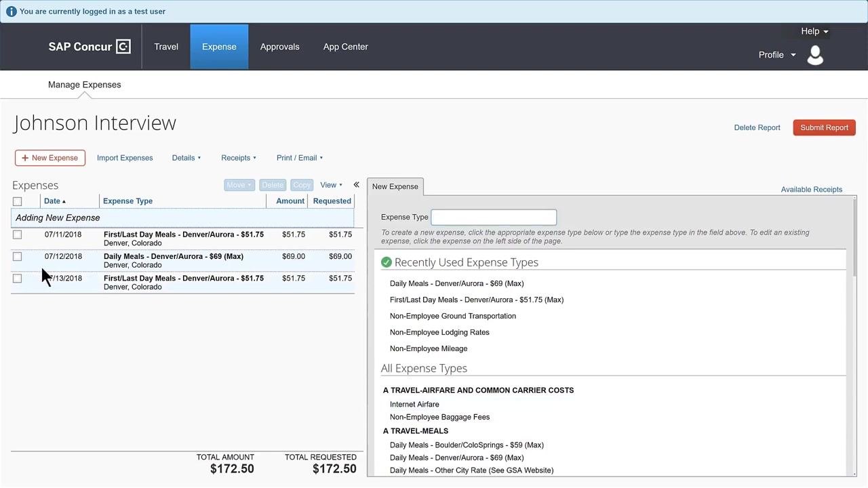
Task: Select the Expense navigation tab
Action: click(x=219, y=47)
